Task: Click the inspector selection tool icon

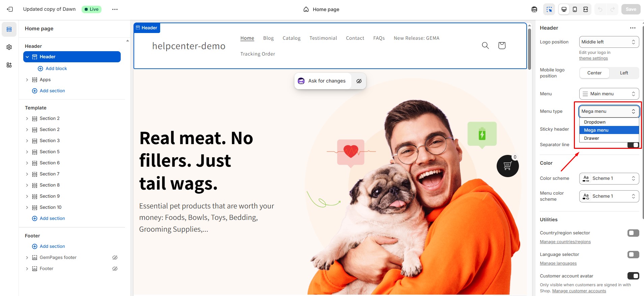Action: [x=549, y=9]
